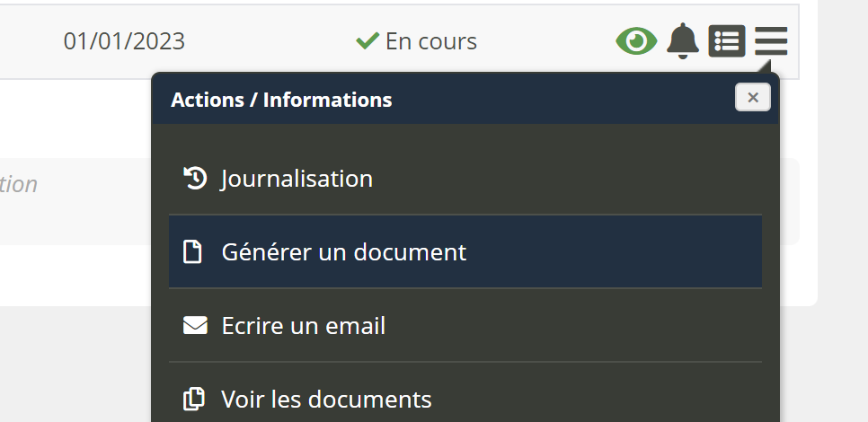Click the Journalisation history clock icon

point(194,178)
